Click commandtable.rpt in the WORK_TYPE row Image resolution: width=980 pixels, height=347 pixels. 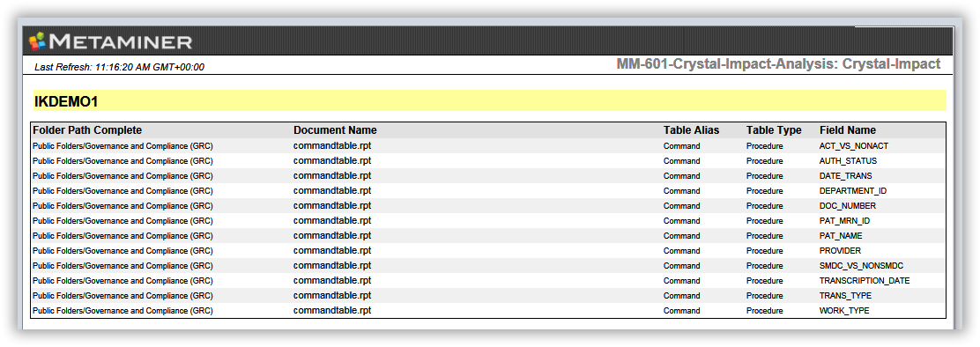332,310
